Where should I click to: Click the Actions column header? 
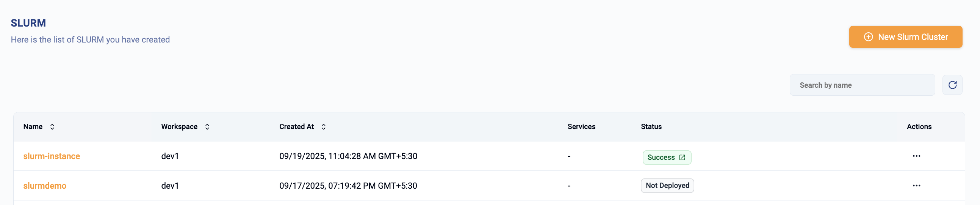[919, 126]
